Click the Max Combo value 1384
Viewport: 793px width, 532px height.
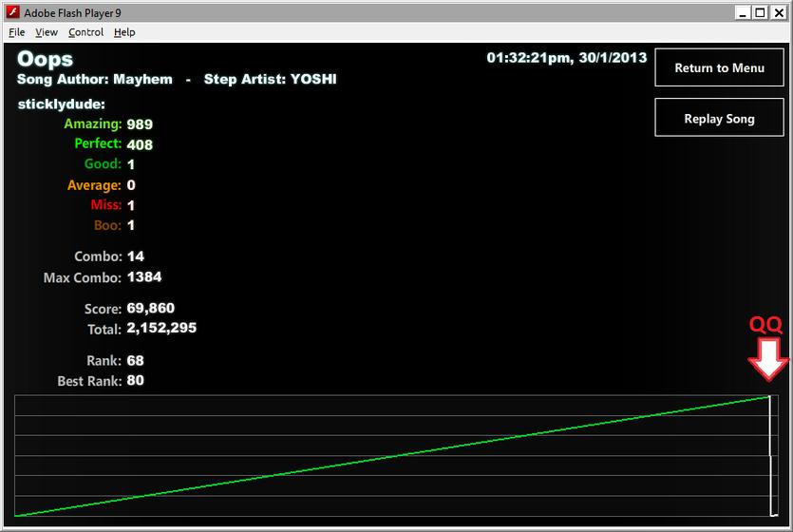(x=144, y=277)
